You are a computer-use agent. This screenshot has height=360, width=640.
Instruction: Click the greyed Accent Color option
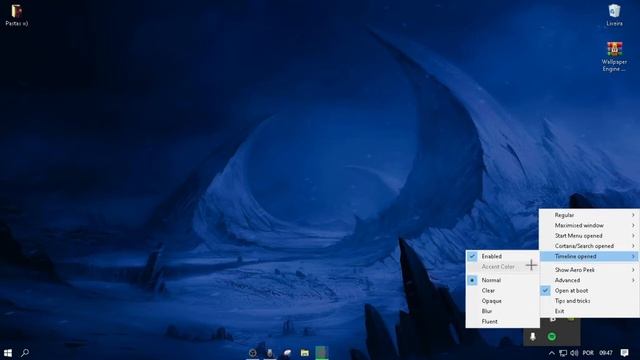[x=502, y=267]
